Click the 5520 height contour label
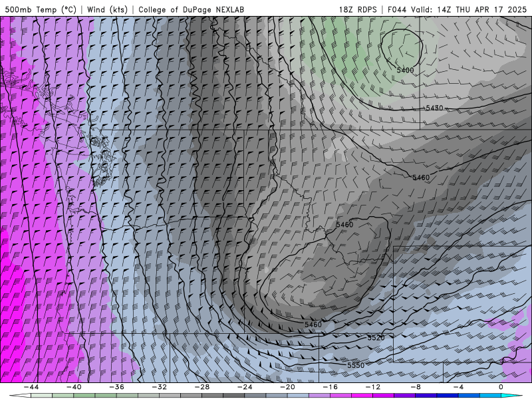The width and height of the screenshot is (532, 399). [376, 338]
